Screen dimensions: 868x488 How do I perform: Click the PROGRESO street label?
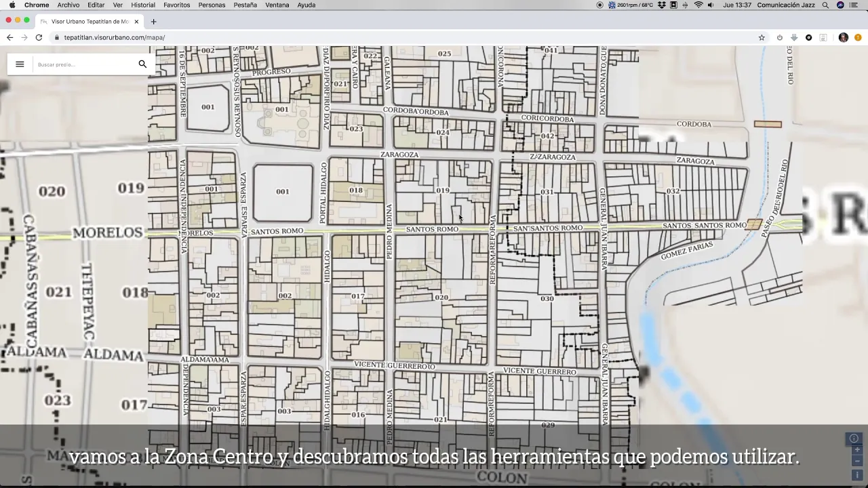point(271,72)
